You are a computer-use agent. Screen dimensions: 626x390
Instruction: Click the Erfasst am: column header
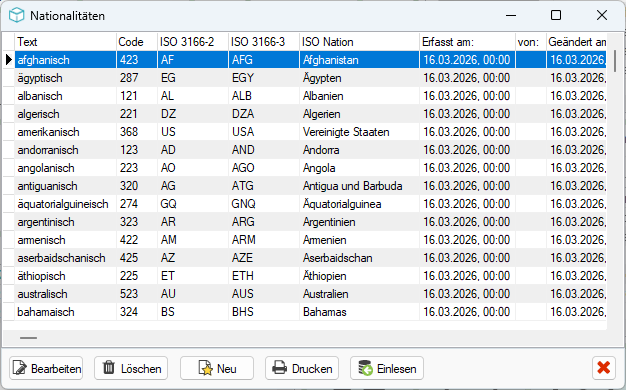click(467, 42)
